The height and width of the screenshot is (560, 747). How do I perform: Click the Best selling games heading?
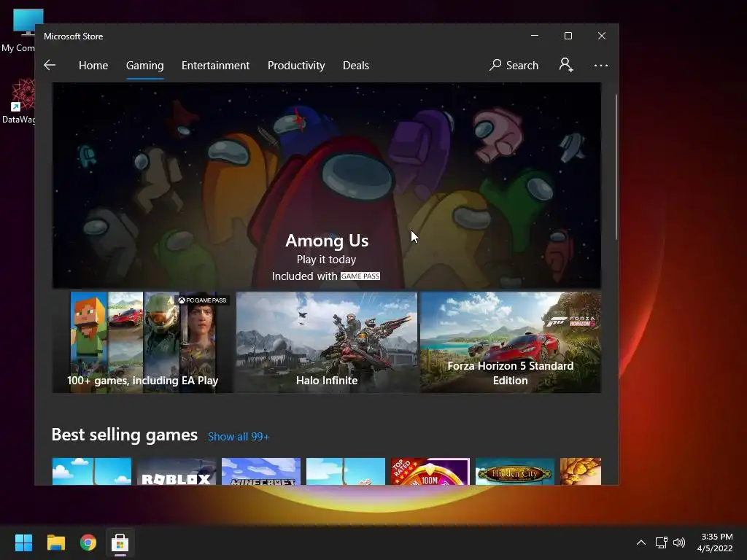click(x=124, y=435)
